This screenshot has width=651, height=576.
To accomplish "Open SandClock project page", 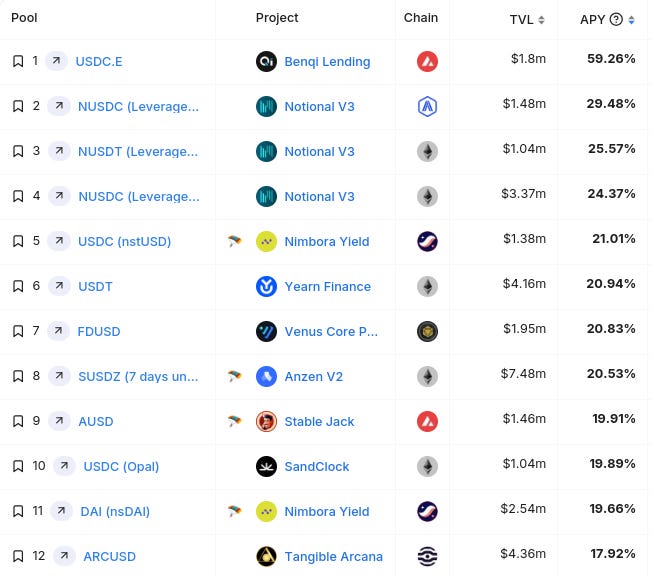I will pos(317,466).
